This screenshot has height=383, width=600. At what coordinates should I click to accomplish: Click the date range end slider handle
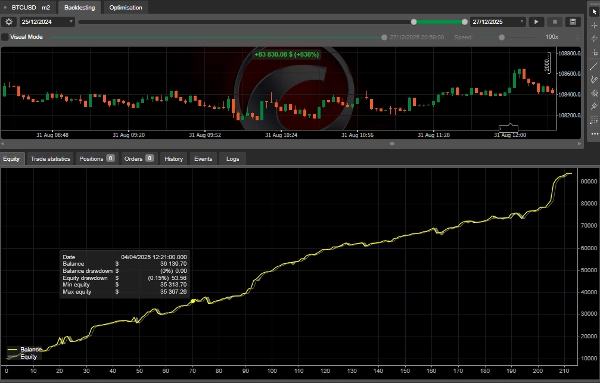pyautogui.click(x=465, y=22)
